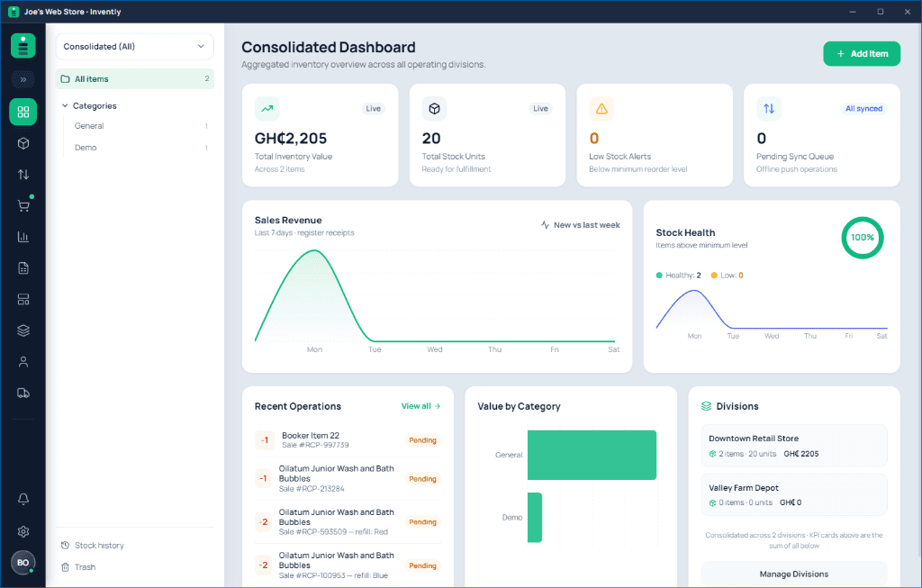
Task: Open the Downtown Retail Store division card
Action: [x=794, y=446]
